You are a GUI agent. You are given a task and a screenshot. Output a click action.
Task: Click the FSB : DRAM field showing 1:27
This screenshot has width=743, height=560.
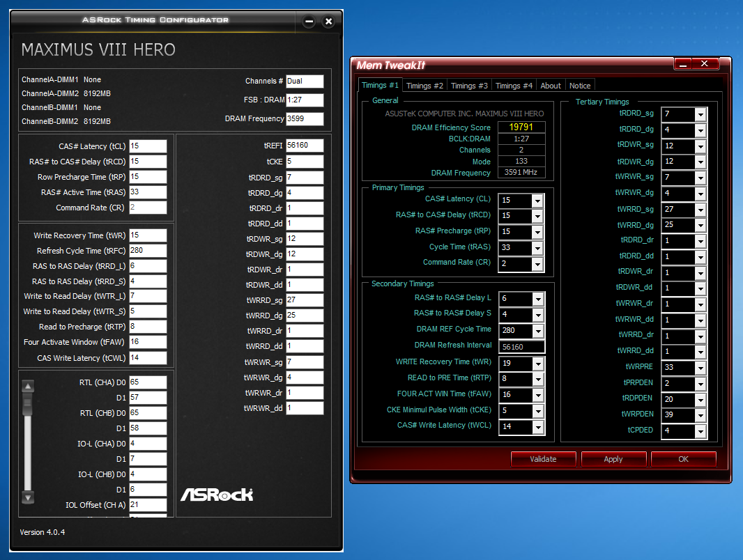pyautogui.click(x=305, y=100)
